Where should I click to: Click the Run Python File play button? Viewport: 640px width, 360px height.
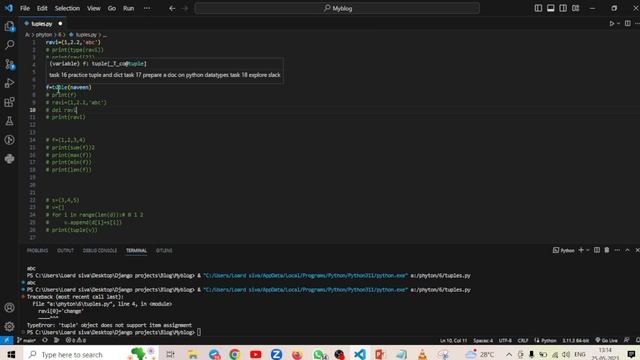click(611, 24)
